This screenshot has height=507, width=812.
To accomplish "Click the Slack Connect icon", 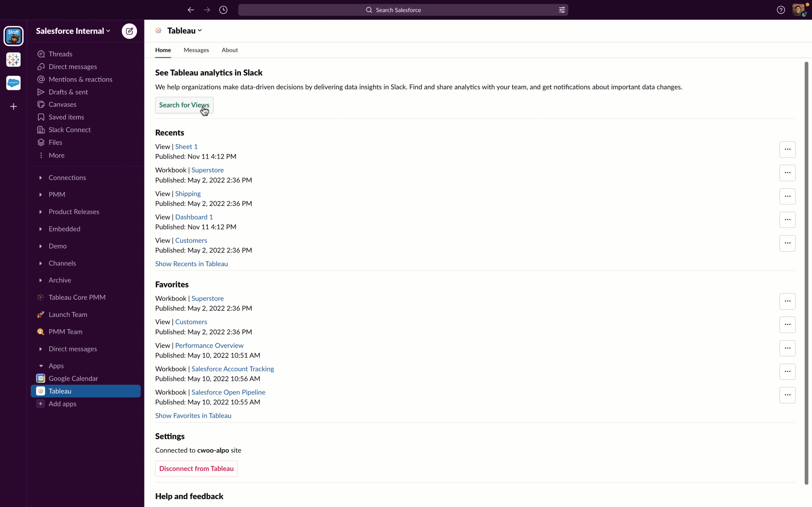I will tap(41, 129).
